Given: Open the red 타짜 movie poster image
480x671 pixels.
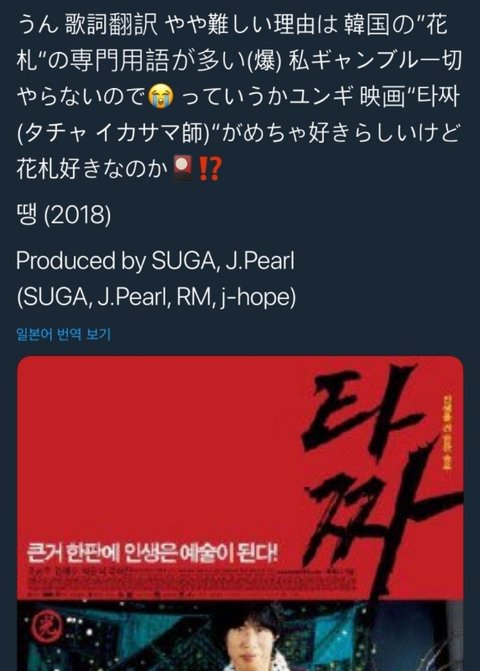Looking at the screenshot, I should point(240,513).
